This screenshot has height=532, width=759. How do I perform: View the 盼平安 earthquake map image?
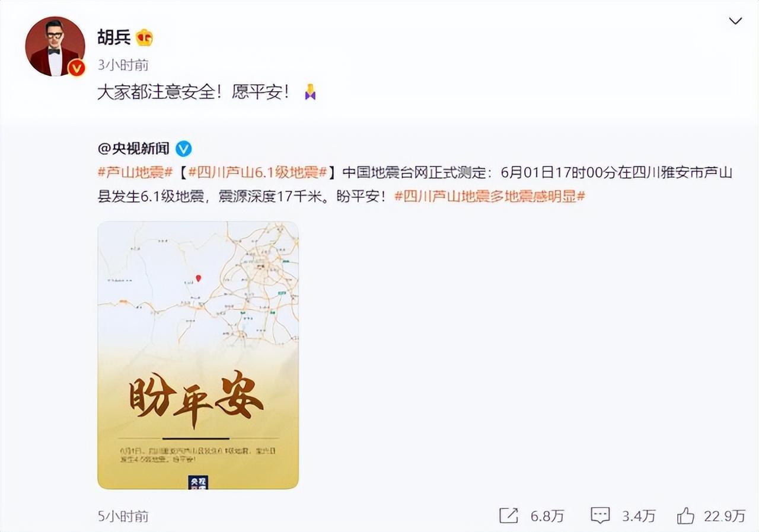[x=198, y=355]
